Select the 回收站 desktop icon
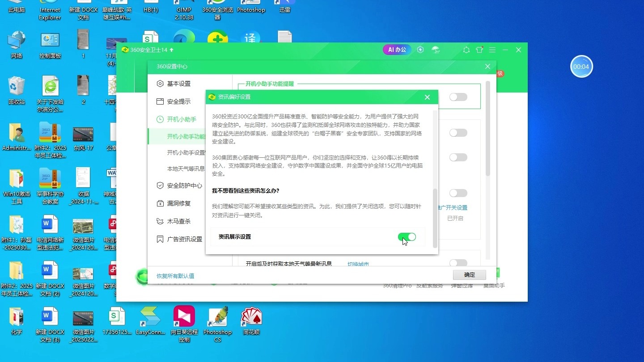Image resolution: width=644 pixels, height=362 pixels. (x=17, y=91)
